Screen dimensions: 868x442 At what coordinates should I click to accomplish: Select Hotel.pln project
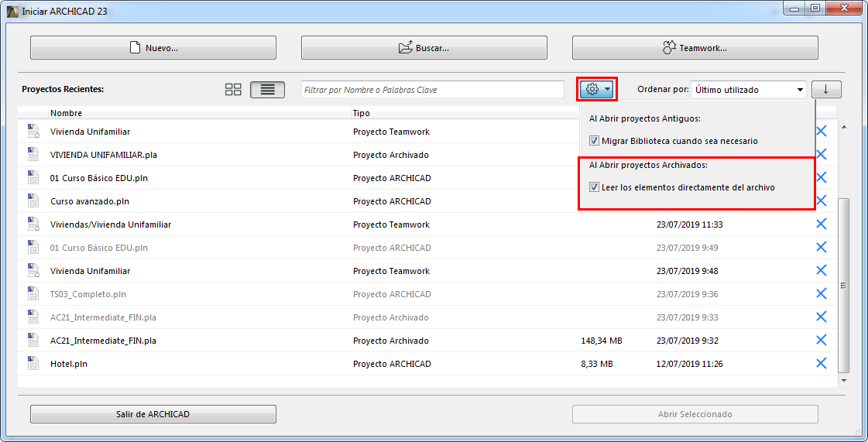coord(69,364)
